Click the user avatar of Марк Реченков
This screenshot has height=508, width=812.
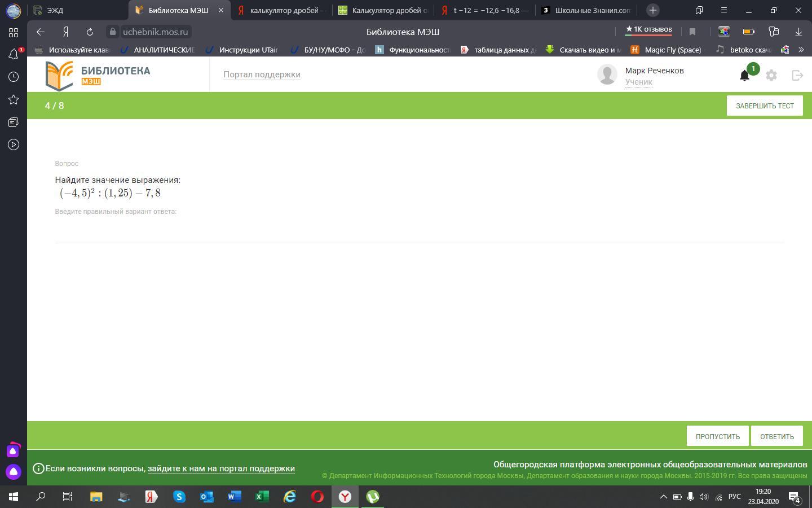coord(607,75)
